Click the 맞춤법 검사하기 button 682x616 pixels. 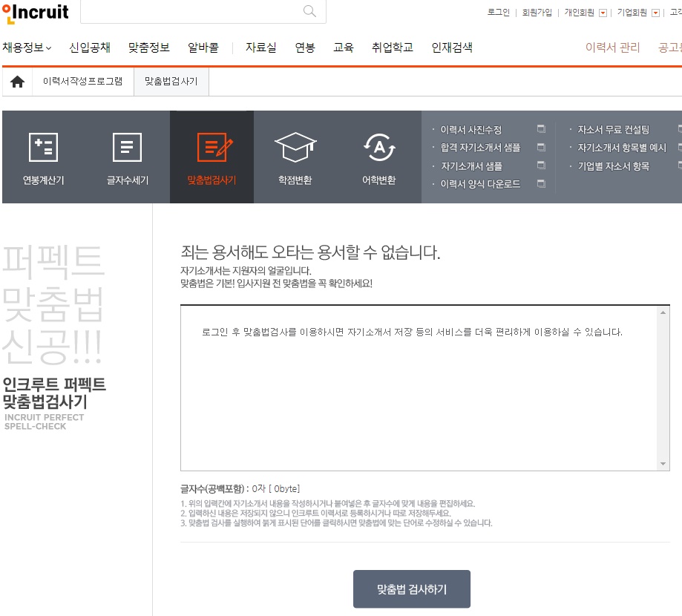click(x=411, y=589)
